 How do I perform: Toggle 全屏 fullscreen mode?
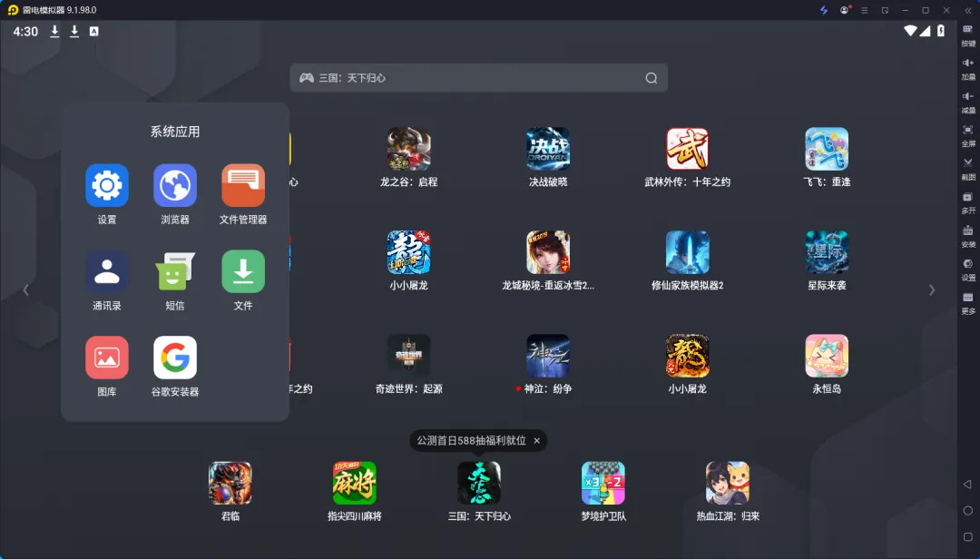[968, 135]
